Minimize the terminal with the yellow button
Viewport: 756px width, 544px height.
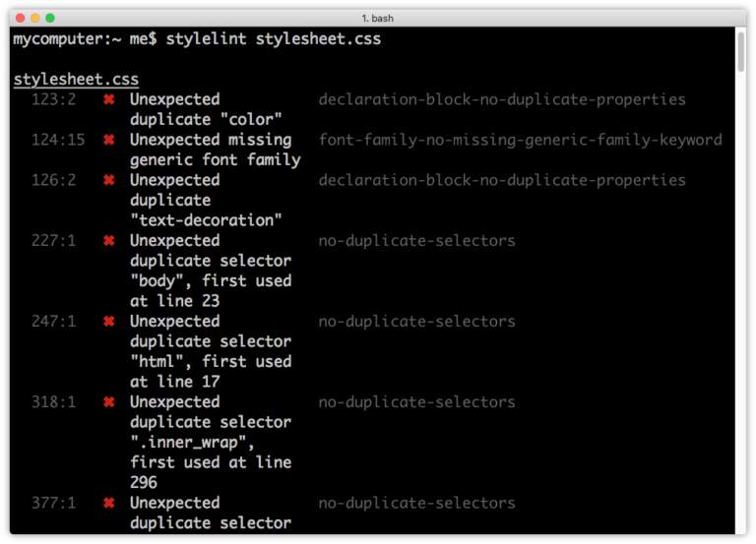tap(35, 18)
